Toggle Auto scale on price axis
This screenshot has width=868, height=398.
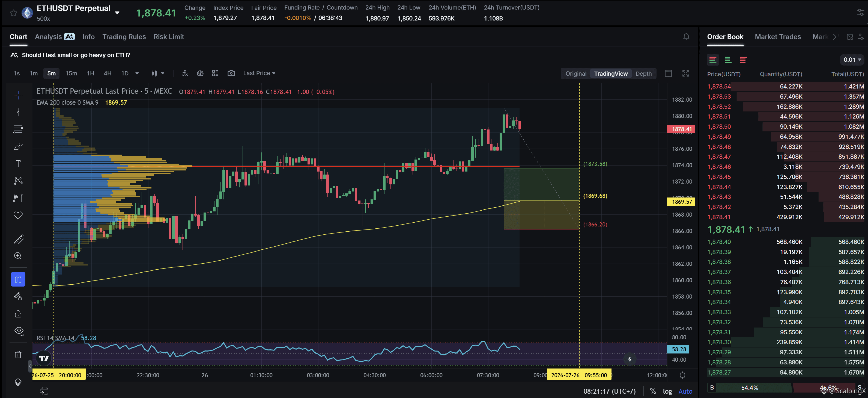(685, 391)
